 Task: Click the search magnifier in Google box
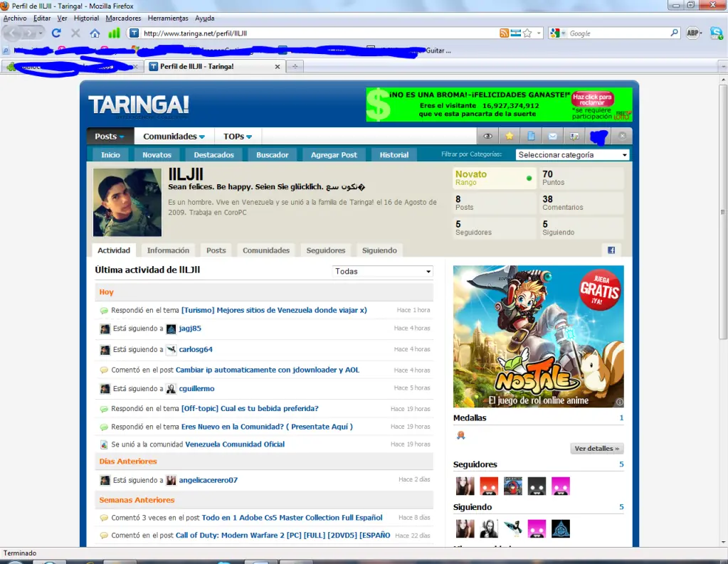tap(674, 33)
